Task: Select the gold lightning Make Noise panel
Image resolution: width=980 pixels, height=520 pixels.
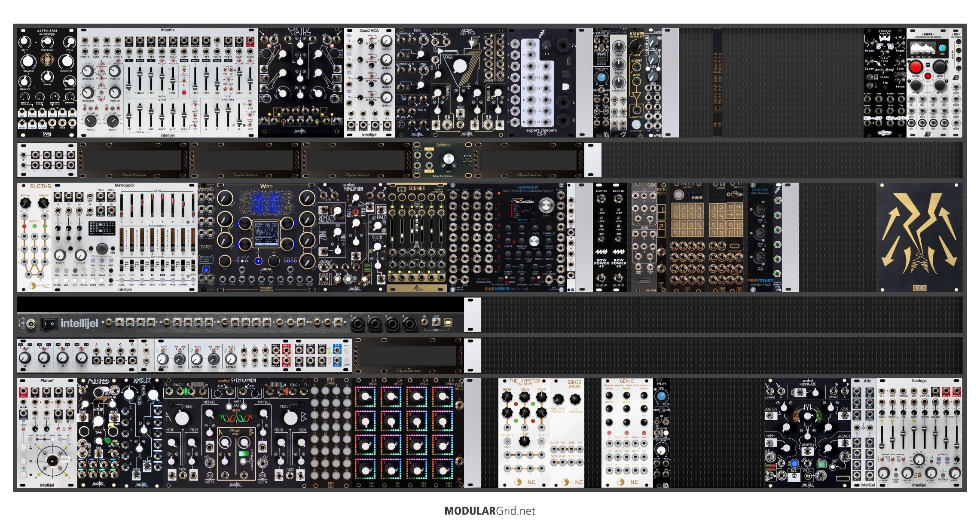Action: pos(919,237)
